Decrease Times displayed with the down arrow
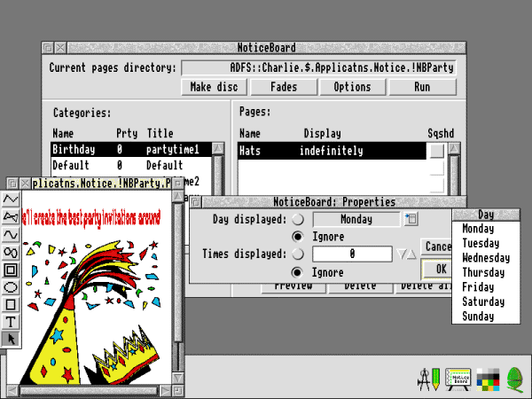 pos(401,254)
